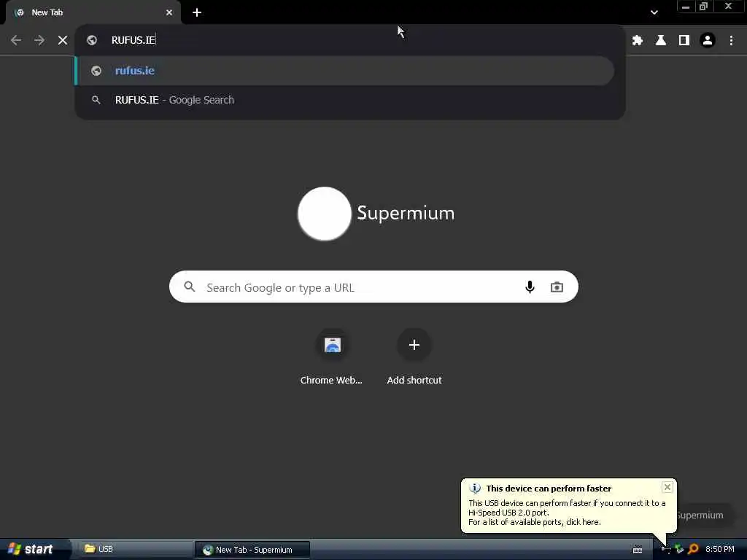Click the 8:50 PM clock
Viewport: 747px width, 560px height.
pos(719,550)
